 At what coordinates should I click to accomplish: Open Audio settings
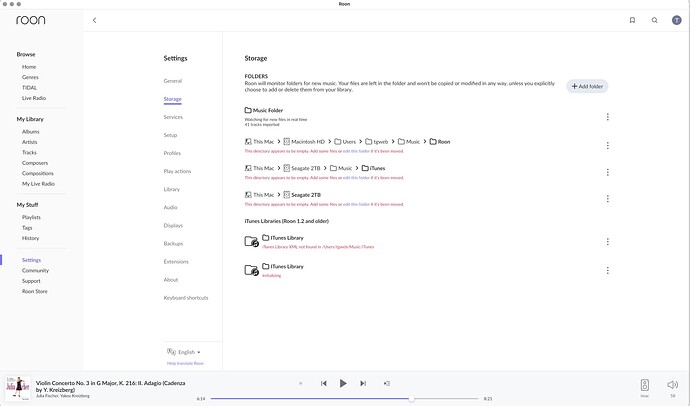coord(170,207)
